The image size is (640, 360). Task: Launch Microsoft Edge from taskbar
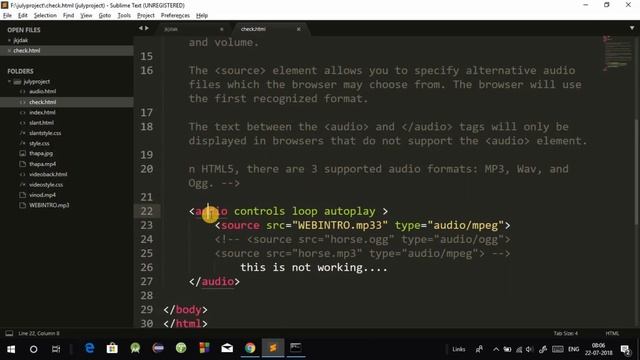coord(89,348)
